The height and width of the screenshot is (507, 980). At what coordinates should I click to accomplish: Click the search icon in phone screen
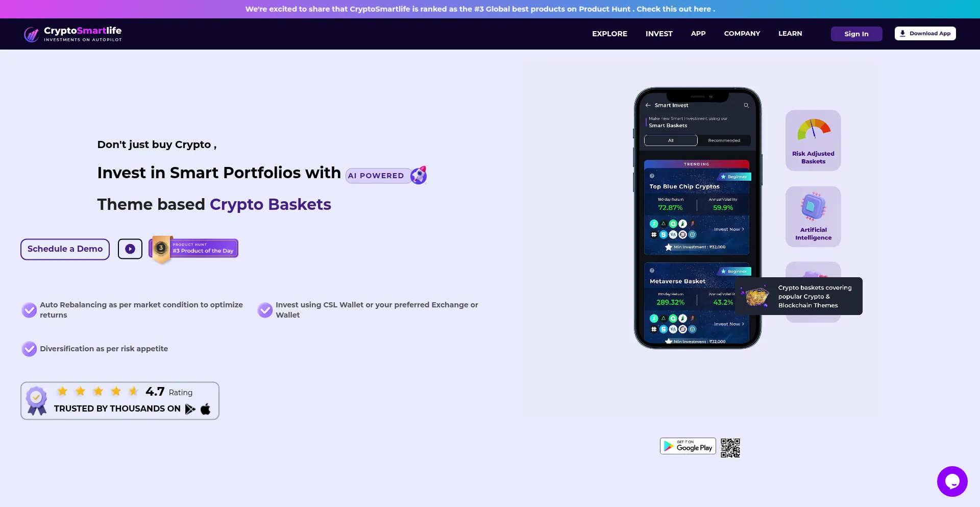[746, 105]
